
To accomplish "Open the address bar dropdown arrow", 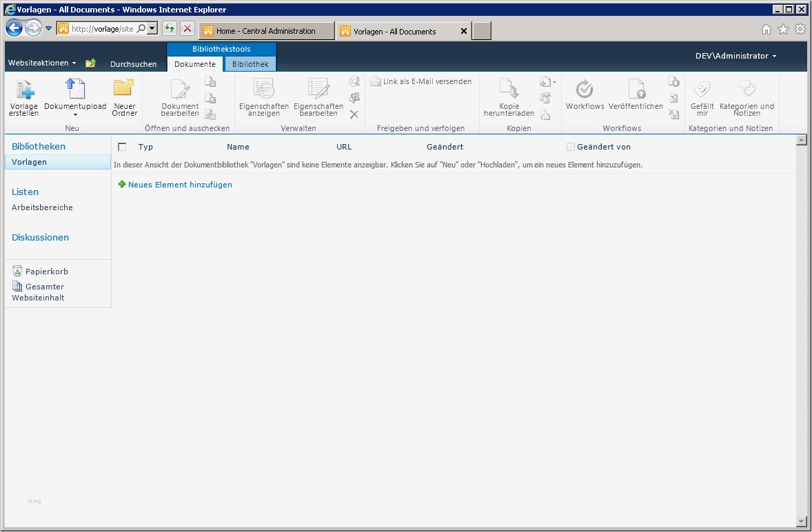I will [152, 29].
